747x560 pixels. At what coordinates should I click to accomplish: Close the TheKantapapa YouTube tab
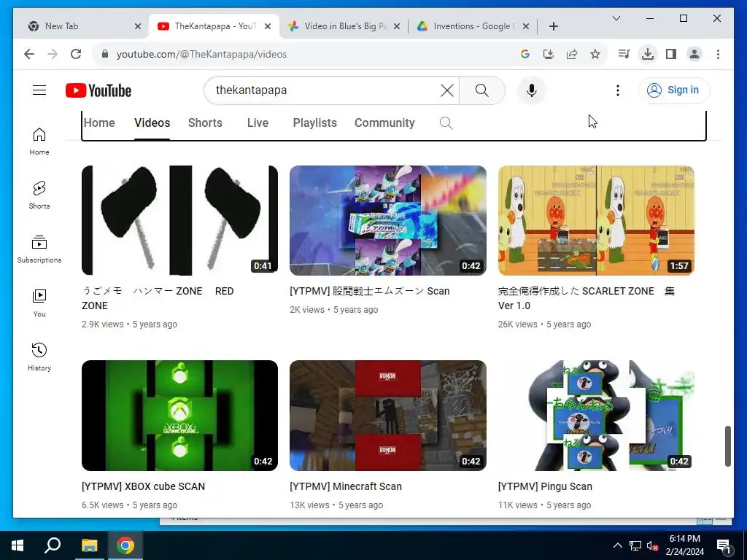coord(268,26)
